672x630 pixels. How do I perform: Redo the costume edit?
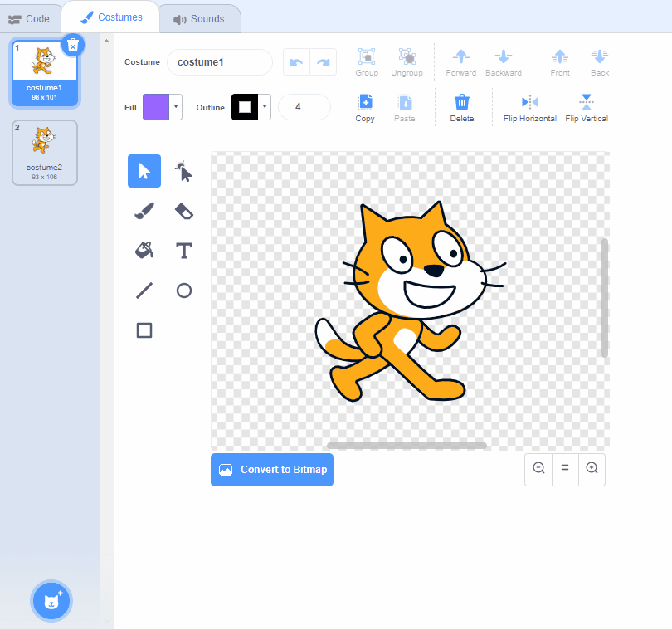pyautogui.click(x=324, y=62)
